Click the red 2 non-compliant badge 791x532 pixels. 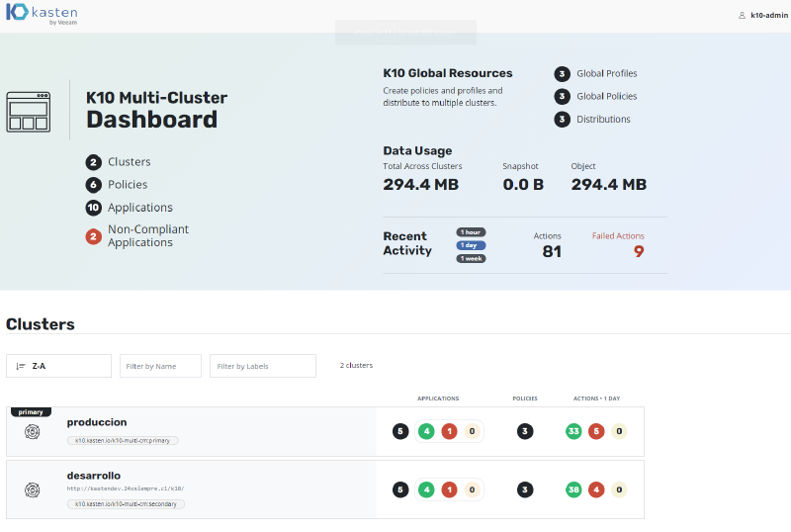click(93, 236)
